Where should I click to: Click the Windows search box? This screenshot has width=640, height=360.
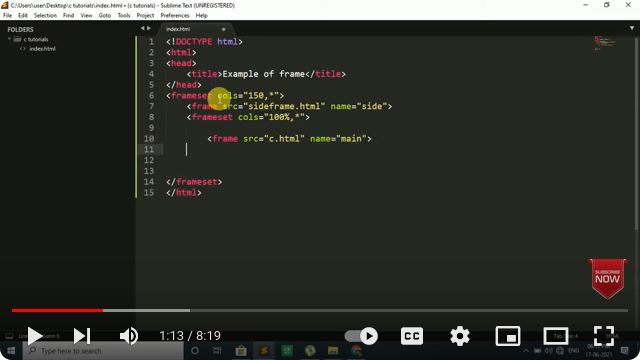pyautogui.click(x=103, y=351)
